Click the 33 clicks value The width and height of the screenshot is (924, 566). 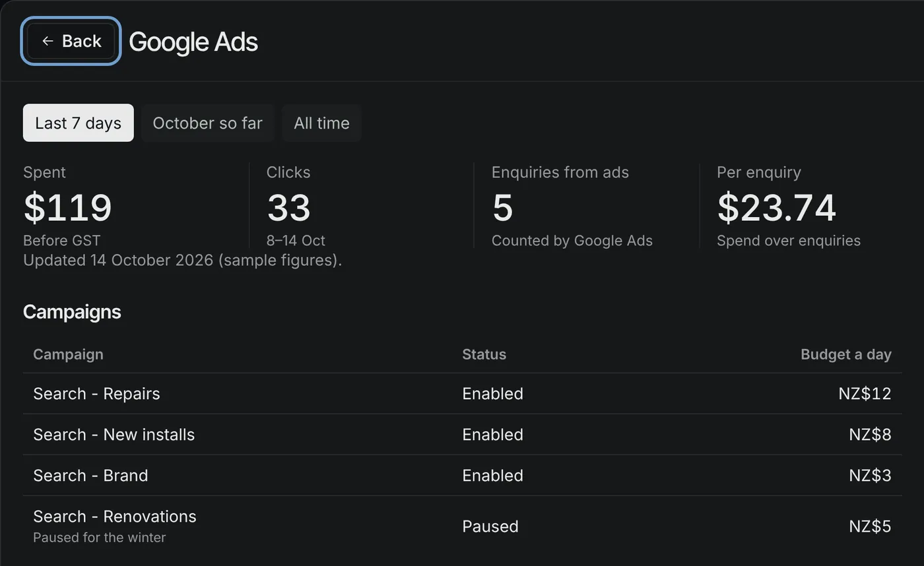click(x=288, y=208)
